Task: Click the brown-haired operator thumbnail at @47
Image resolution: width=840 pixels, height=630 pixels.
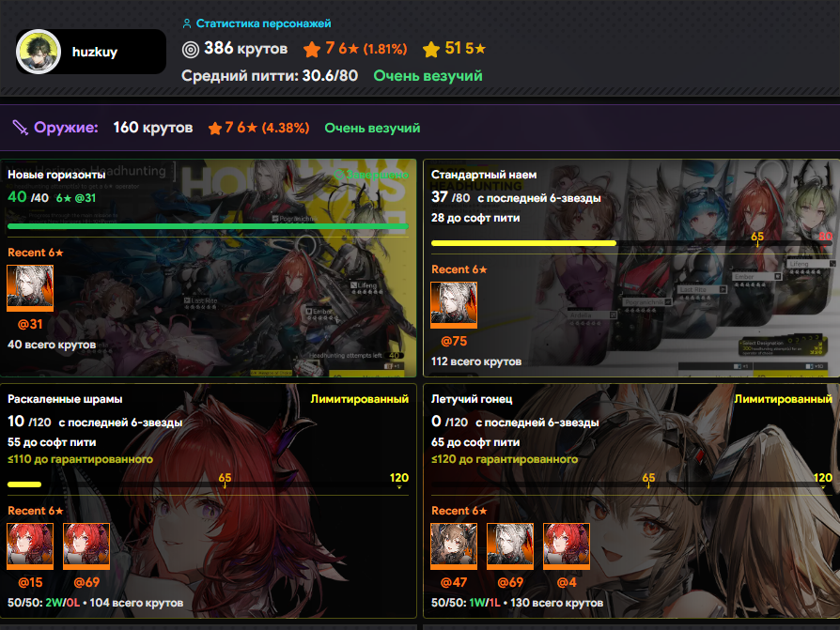Action: (x=454, y=545)
